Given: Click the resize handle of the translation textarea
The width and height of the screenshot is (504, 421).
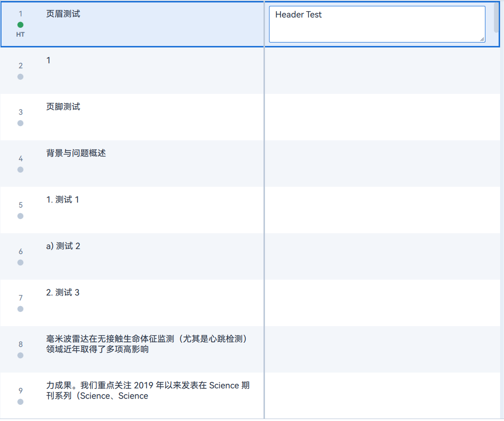Looking at the screenshot, I should [482, 39].
